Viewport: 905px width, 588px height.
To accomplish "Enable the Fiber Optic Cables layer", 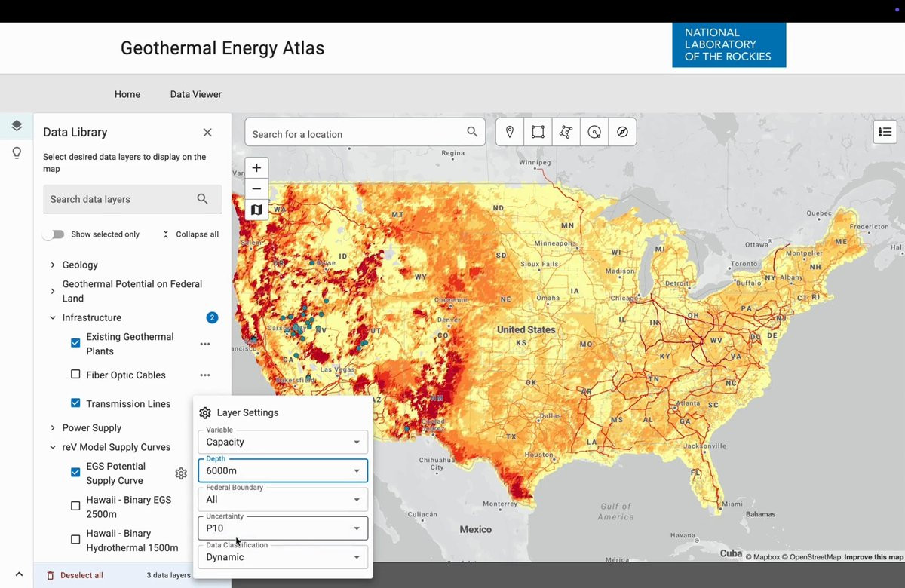I will [75, 375].
